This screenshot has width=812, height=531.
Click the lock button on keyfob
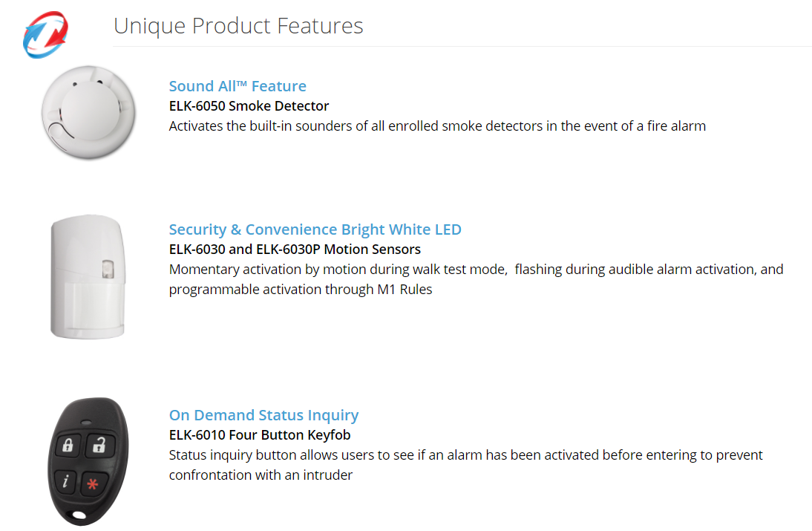coord(68,445)
